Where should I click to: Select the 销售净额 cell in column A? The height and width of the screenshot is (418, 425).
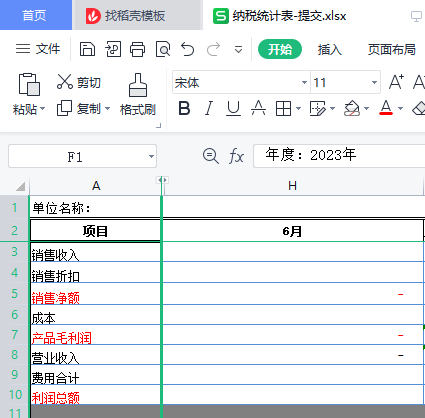[x=95, y=294]
